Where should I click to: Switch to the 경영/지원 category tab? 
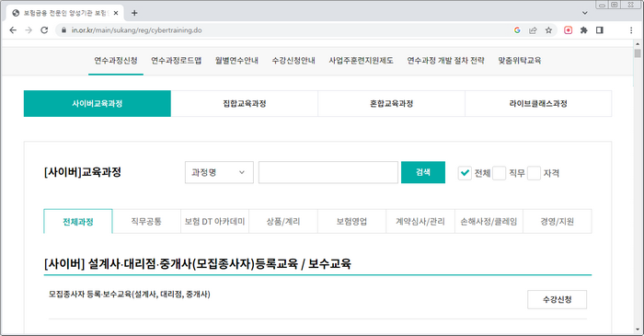click(x=558, y=222)
